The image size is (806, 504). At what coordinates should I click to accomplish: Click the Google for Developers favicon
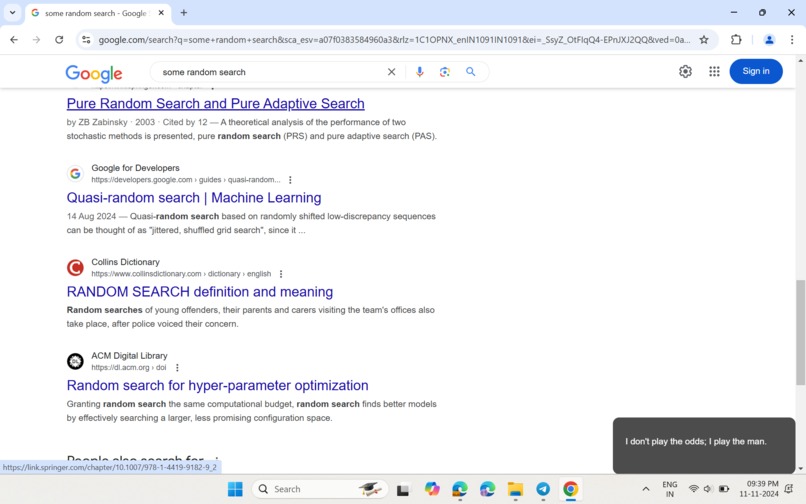click(x=75, y=173)
